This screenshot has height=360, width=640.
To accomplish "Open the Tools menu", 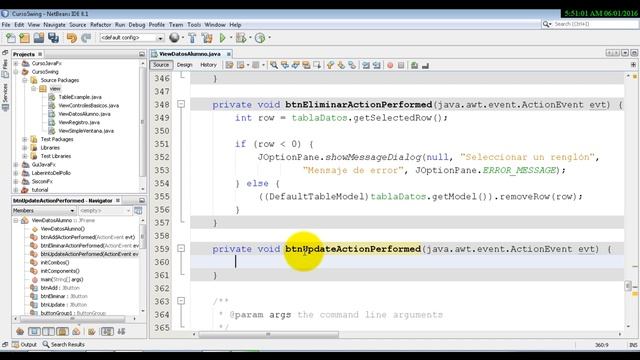I will click(x=194, y=25).
